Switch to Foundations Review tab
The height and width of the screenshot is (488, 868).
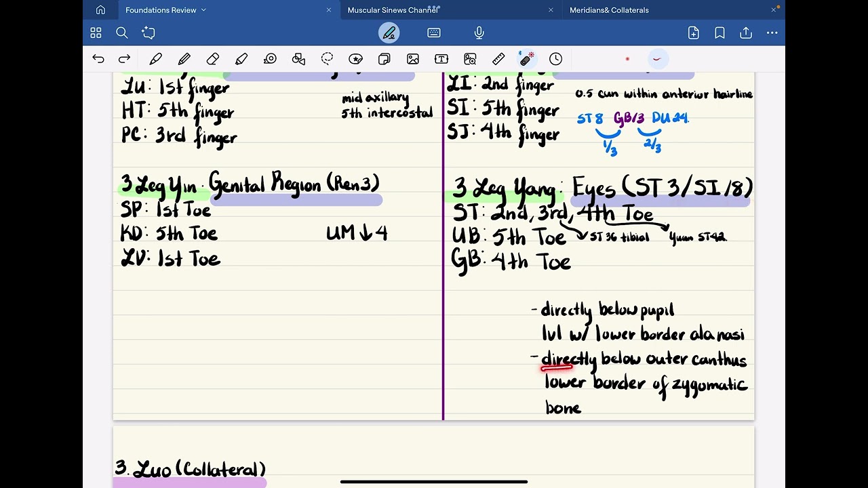(x=161, y=10)
